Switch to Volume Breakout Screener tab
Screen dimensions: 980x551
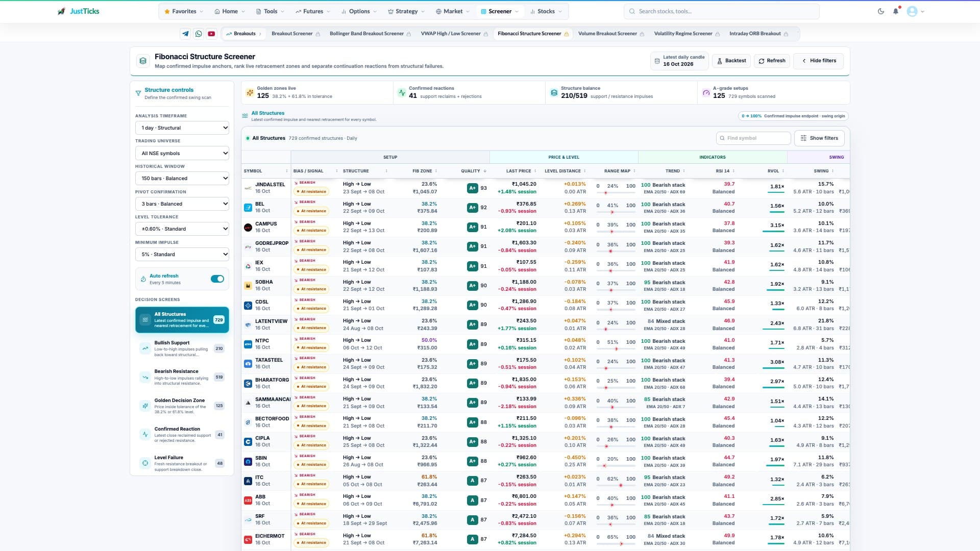pyautogui.click(x=611, y=34)
